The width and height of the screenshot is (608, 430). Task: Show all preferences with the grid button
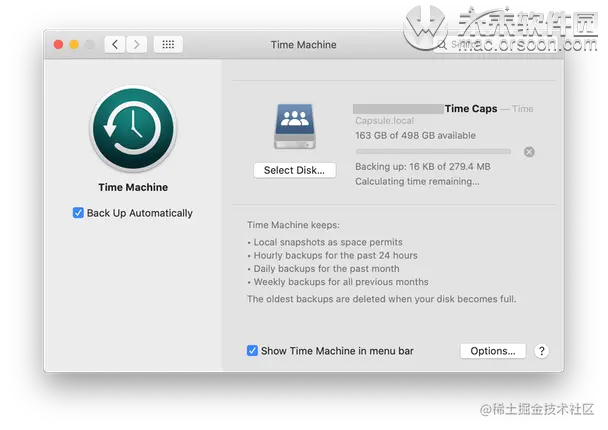[168, 45]
